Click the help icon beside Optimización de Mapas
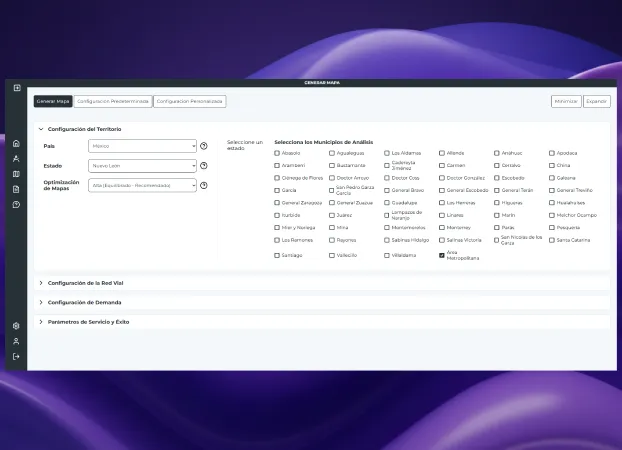The width and height of the screenshot is (622, 450). (204, 185)
